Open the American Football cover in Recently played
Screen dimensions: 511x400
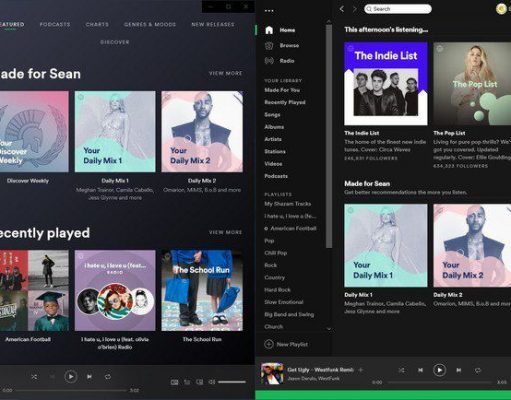(x=34, y=291)
